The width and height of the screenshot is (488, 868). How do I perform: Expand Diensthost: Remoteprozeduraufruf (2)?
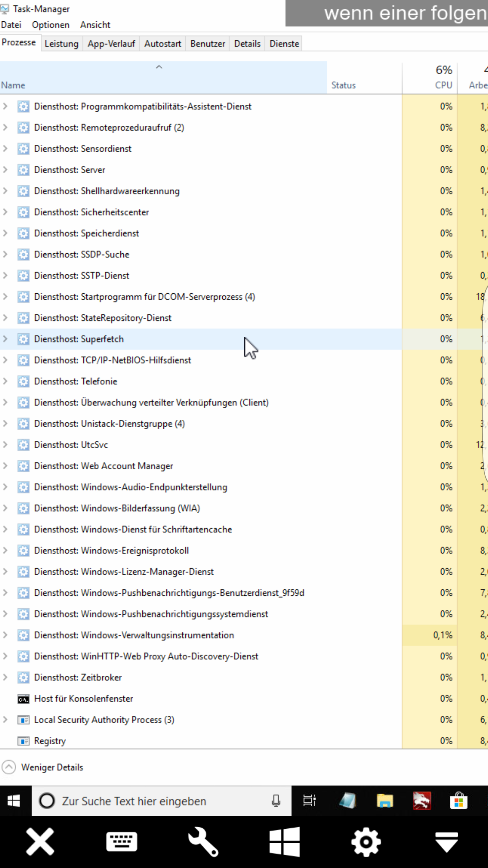(x=5, y=127)
